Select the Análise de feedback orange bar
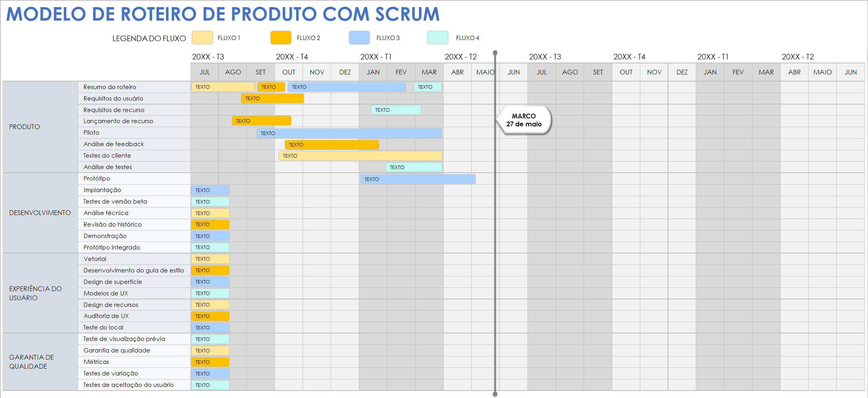The image size is (868, 398). (332, 145)
